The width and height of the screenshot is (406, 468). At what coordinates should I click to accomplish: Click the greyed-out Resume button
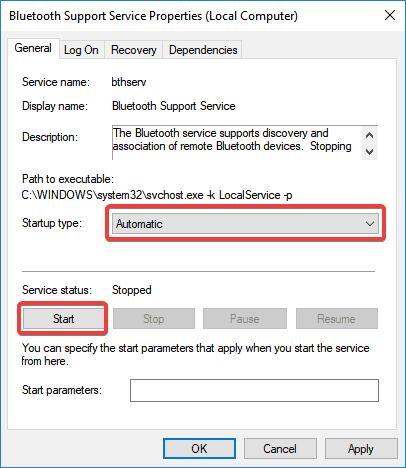(x=337, y=319)
